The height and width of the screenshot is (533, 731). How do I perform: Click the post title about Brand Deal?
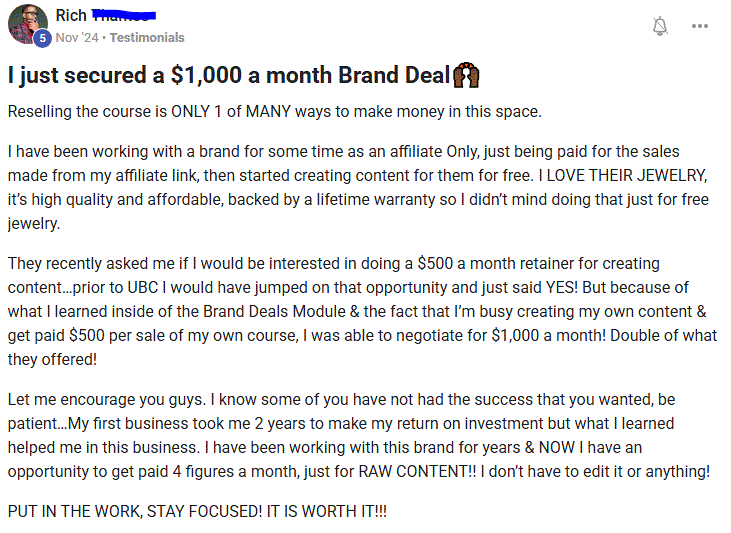(228, 76)
